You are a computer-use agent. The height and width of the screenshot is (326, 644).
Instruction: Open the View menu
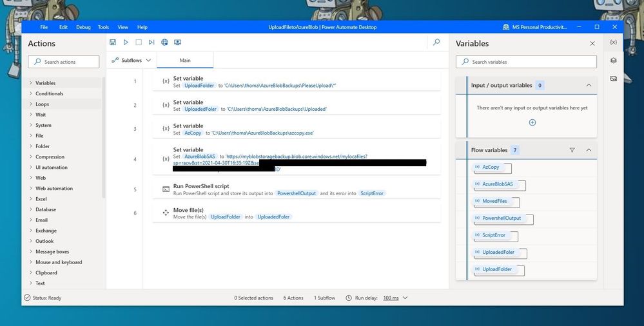[122, 27]
